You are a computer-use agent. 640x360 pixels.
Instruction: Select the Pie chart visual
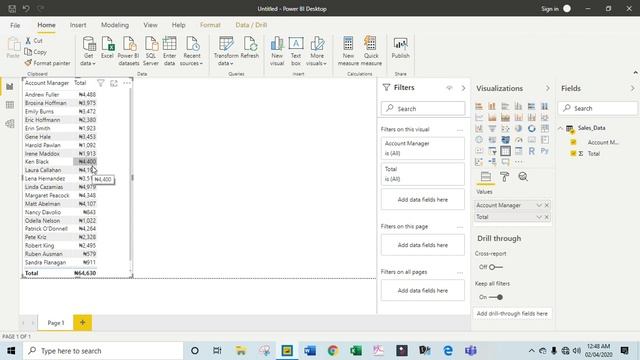(x=518, y=128)
